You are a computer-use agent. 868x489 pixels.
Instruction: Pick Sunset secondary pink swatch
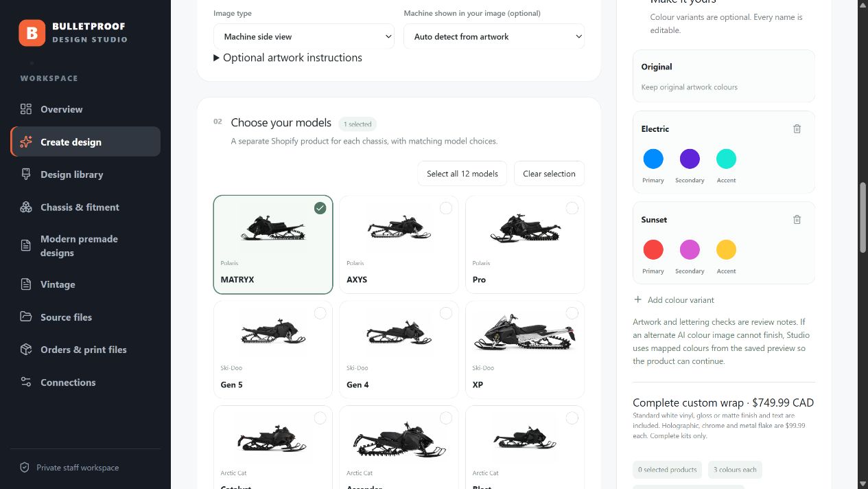pyautogui.click(x=690, y=249)
